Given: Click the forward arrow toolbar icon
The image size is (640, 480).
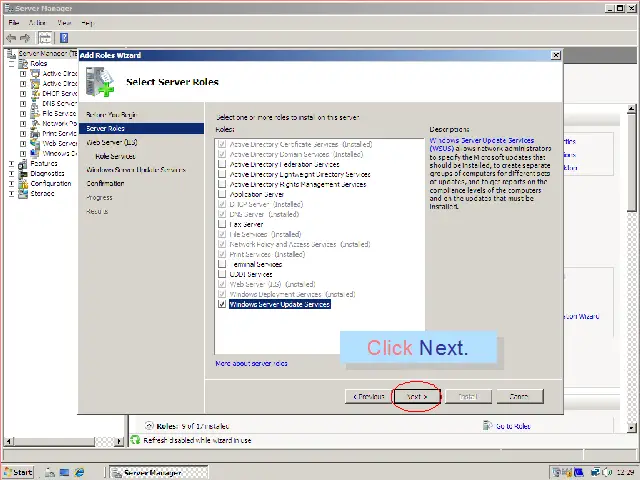Looking at the screenshot, I should coord(25,38).
